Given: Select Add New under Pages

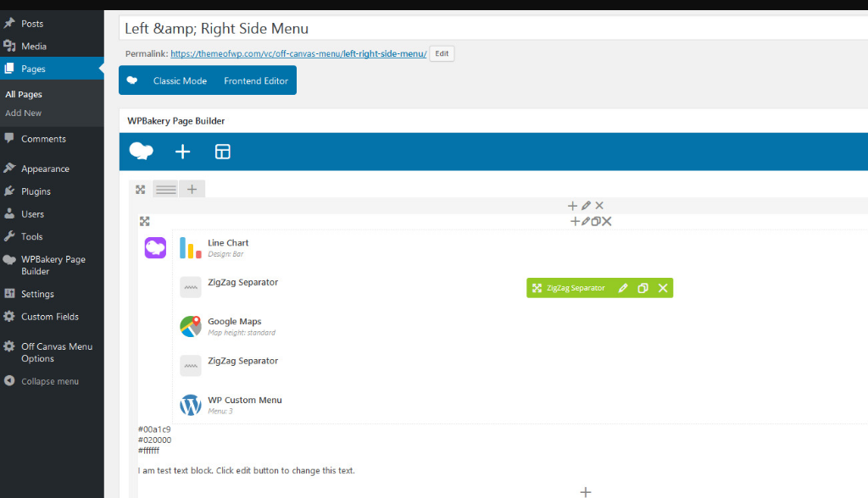Looking at the screenshot, I should 23,113.
